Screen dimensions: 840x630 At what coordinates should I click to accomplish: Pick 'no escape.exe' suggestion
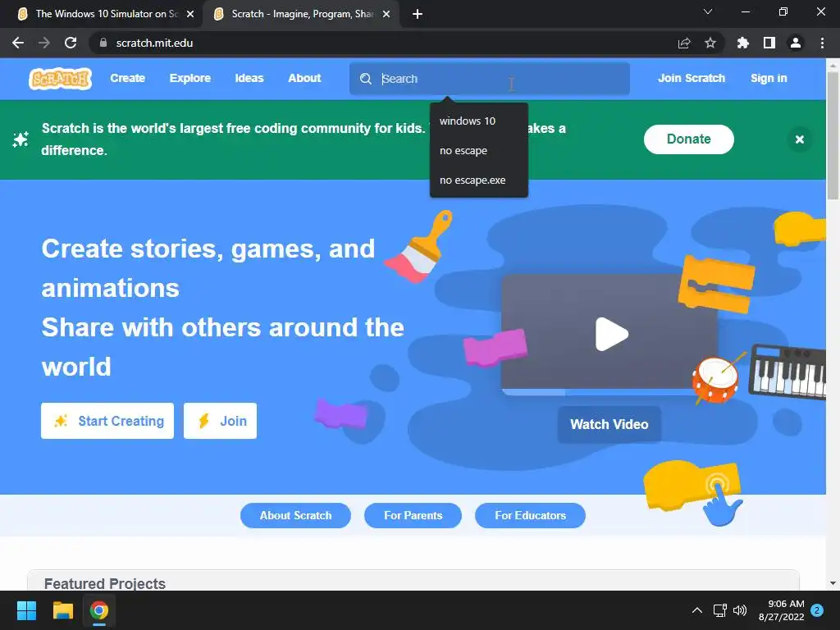pos(479,180)
